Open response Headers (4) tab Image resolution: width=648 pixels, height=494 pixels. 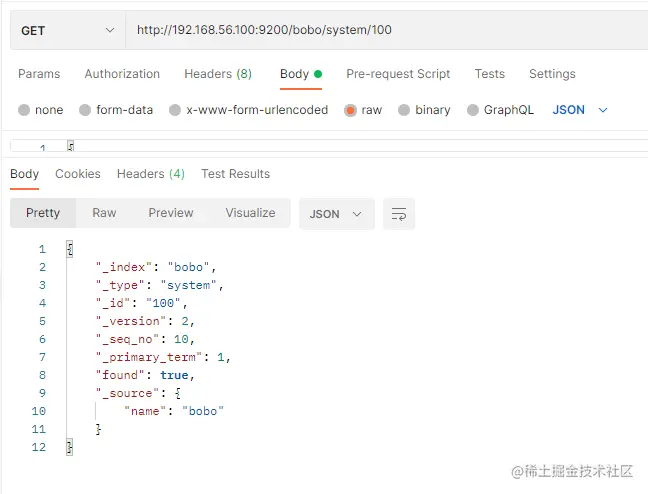tap(151, 174)
